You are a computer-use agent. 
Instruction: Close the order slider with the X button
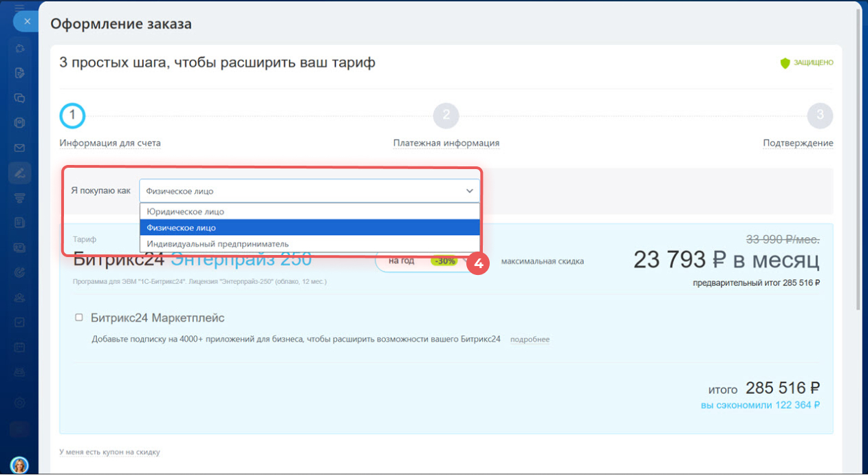click(x=27, y=21)
